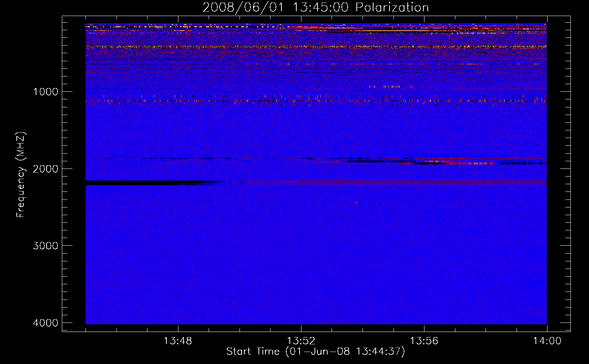This screenshot has width=589, height=364.
Task: Click the 'Start Time (01-Jun-08 13:44:37)' axis label
Action: (x=316, y=352)
